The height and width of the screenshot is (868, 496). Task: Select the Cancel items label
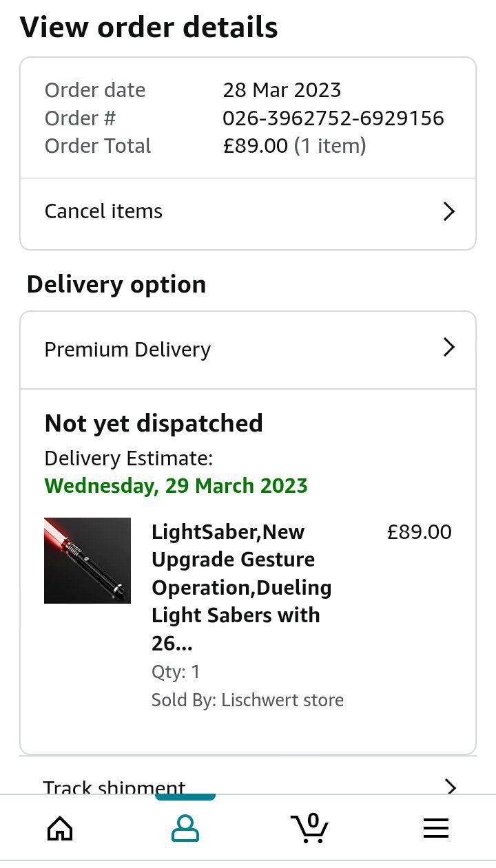click(x=103, y=211)
